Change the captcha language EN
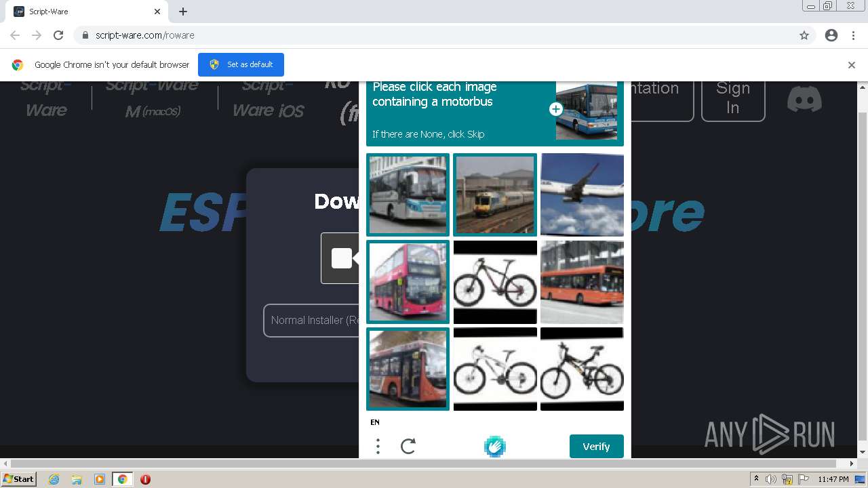868x488 pixels. click(375, 422)
